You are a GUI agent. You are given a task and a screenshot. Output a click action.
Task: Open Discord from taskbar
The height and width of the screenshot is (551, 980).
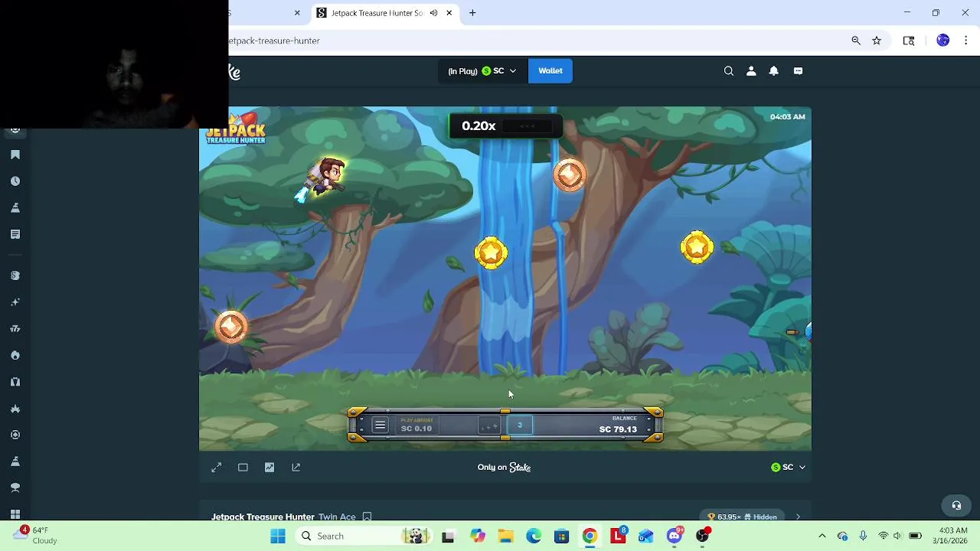675,536
